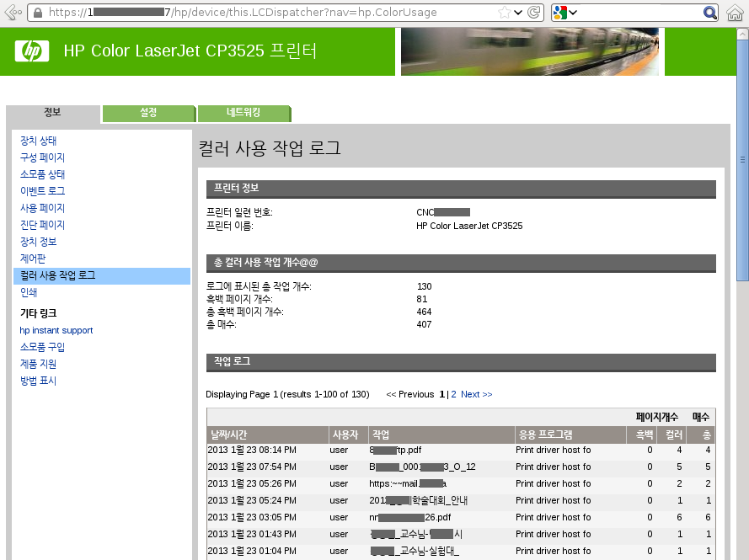Select the 2013 1월 23 01:04 PM row

tap(461, 551)
